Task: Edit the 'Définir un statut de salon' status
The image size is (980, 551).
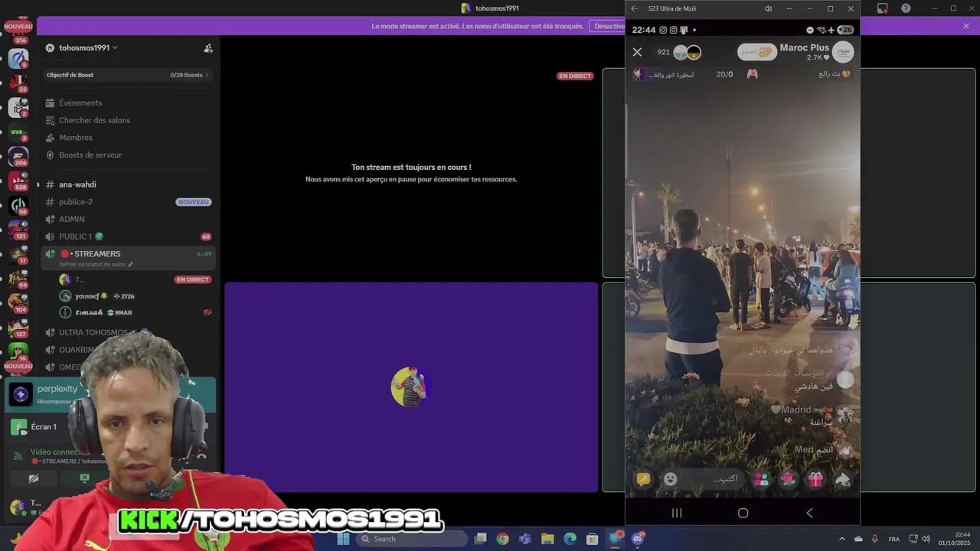Action: coord(96,265)
